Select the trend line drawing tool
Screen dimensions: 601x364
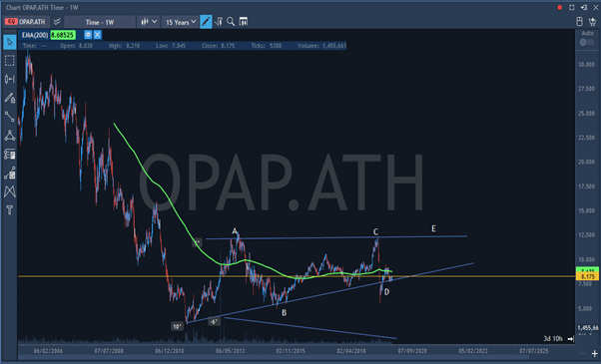click(x=10, y=117)
